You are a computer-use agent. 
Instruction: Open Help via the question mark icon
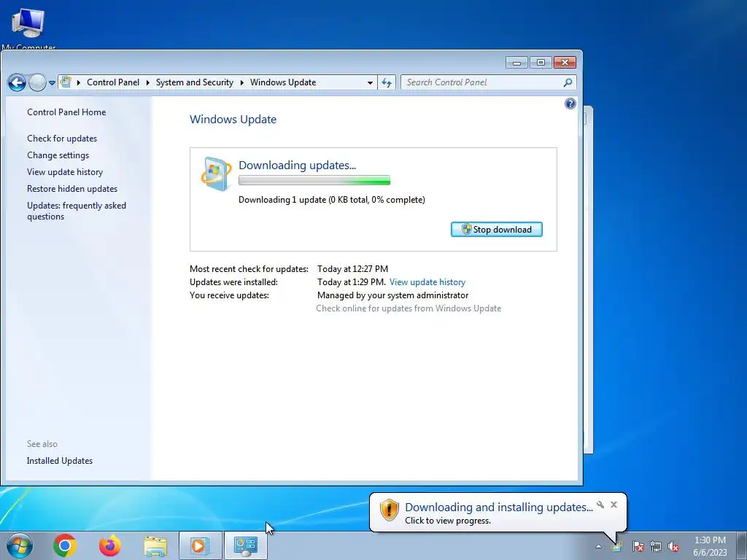(570, 104)
